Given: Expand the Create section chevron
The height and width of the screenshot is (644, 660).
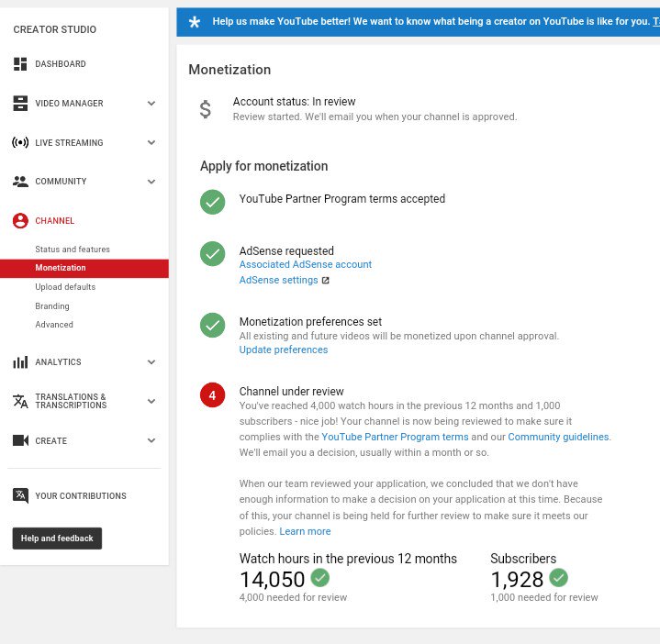Looking at the screenshot, I should [x=151, y=440].
